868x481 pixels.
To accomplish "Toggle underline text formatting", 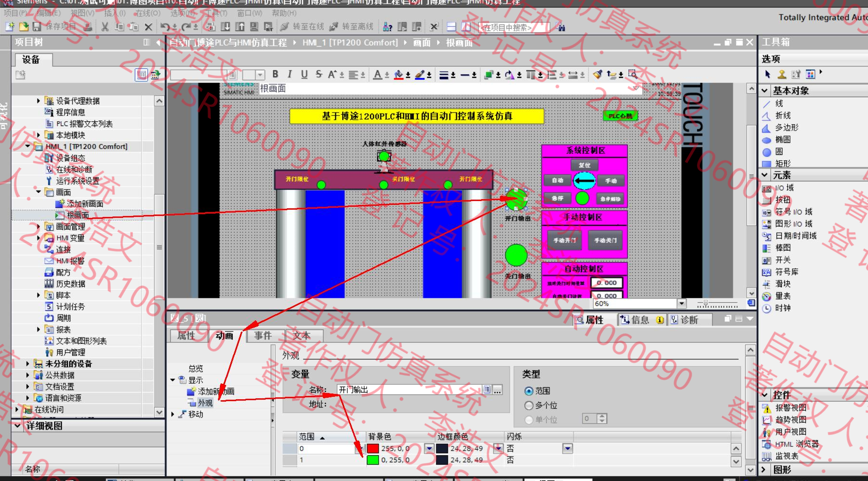I will (x=304, y=74).
